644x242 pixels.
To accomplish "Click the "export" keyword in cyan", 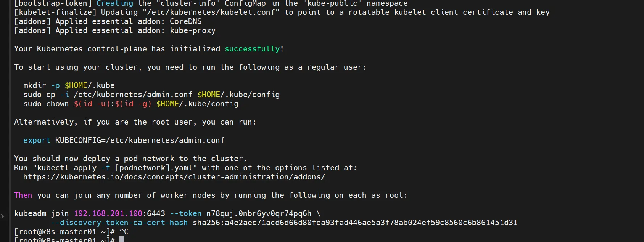I will coord(37,140).
